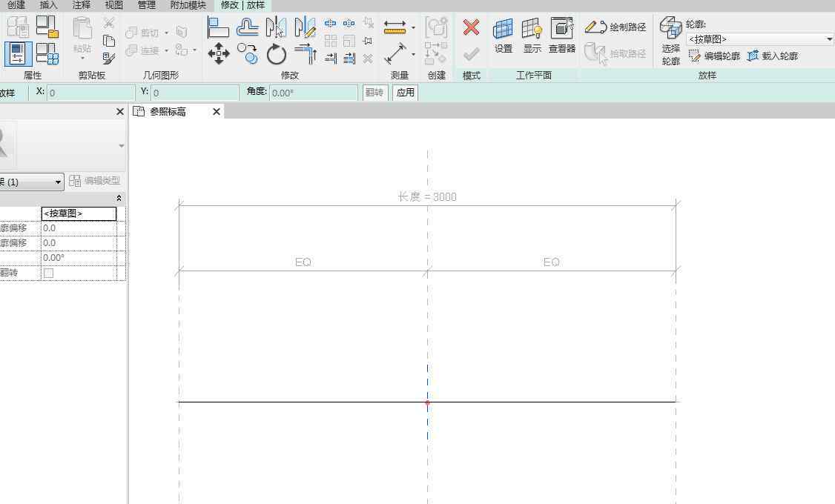Select Trim/Extend to Corner tool
The image size is (835, 504).
306,54
